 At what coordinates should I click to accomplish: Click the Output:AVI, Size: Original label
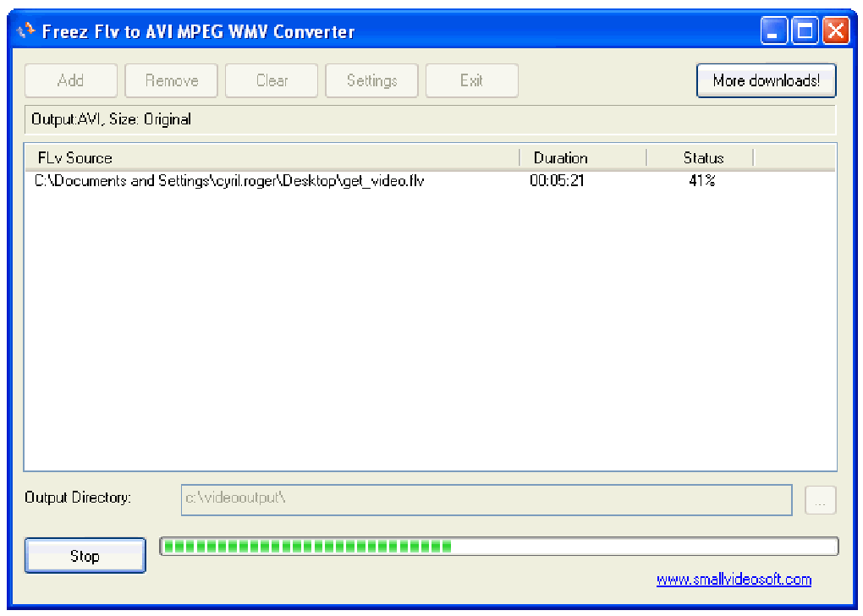tap(111, 119)
